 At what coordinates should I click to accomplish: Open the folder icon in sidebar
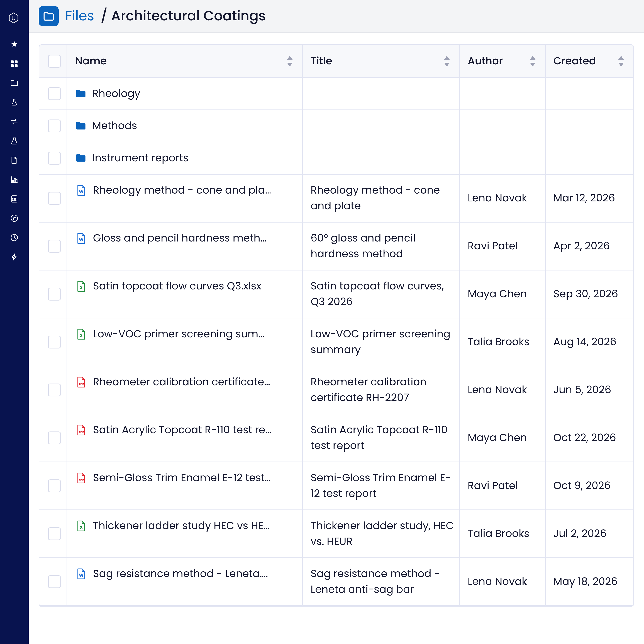[x=14, y=83]
